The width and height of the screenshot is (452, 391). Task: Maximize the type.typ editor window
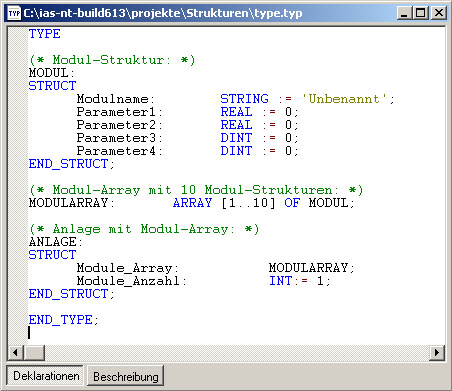[x=421, y=14]
